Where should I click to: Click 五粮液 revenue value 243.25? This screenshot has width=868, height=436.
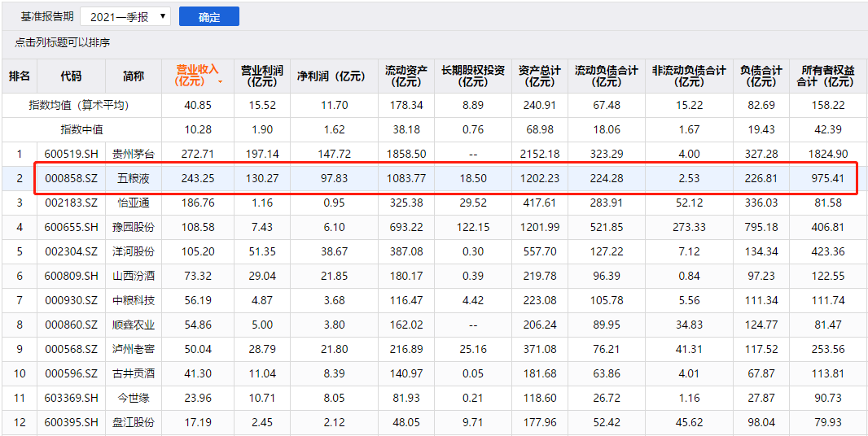point(198,178)
